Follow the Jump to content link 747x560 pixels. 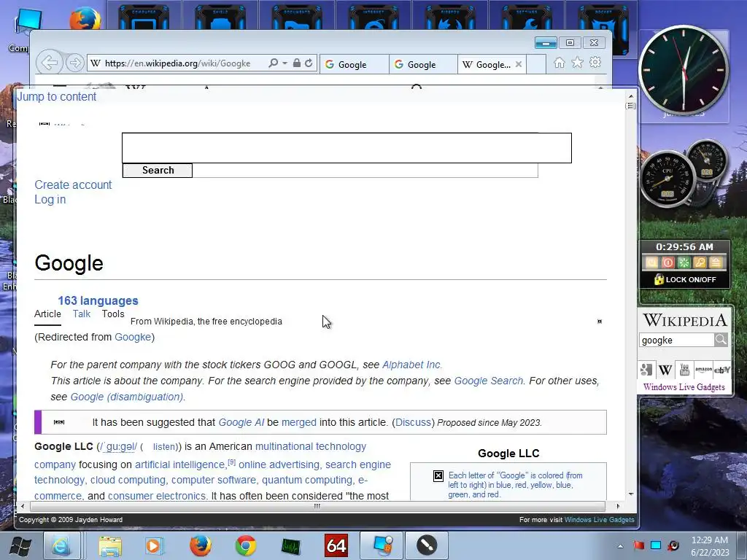tap(57, 97)
